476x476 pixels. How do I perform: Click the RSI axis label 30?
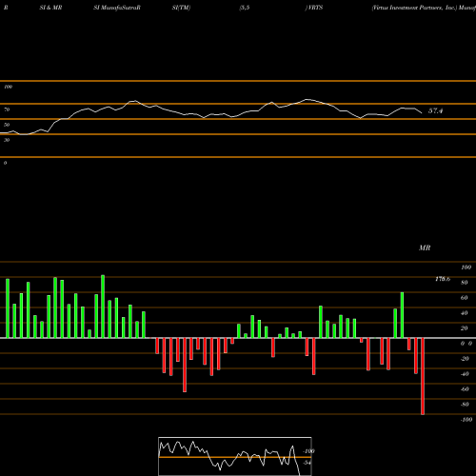tap(7, 140)
